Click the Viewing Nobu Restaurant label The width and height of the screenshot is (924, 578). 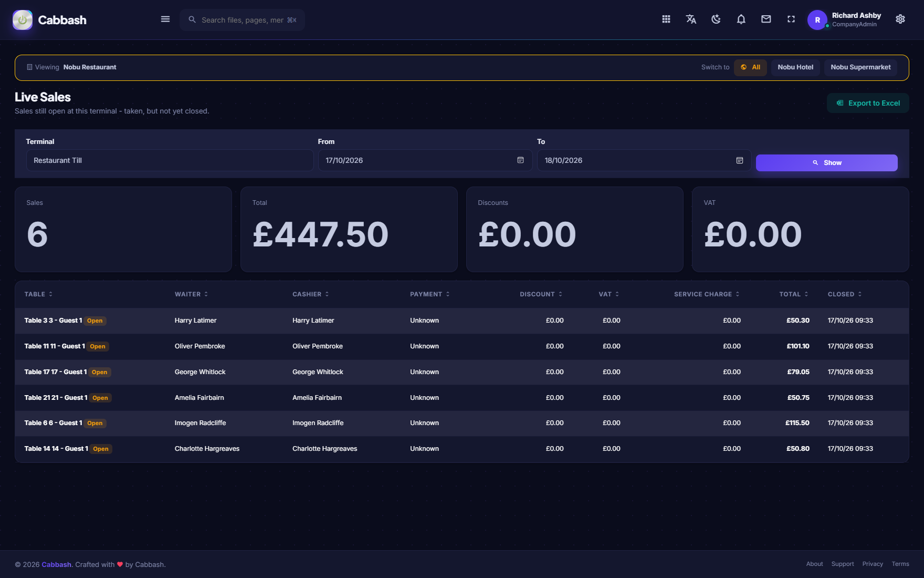pos(72,67)
